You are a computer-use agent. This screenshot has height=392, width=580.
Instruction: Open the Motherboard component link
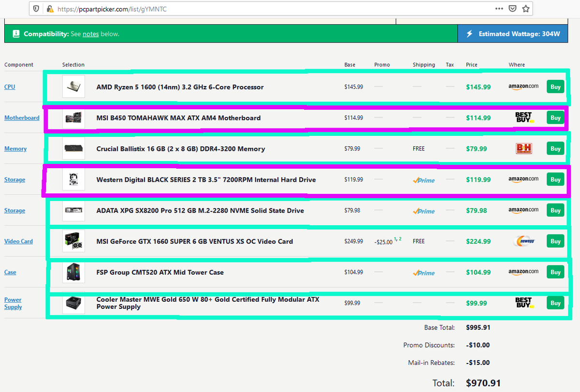[22, 118]
